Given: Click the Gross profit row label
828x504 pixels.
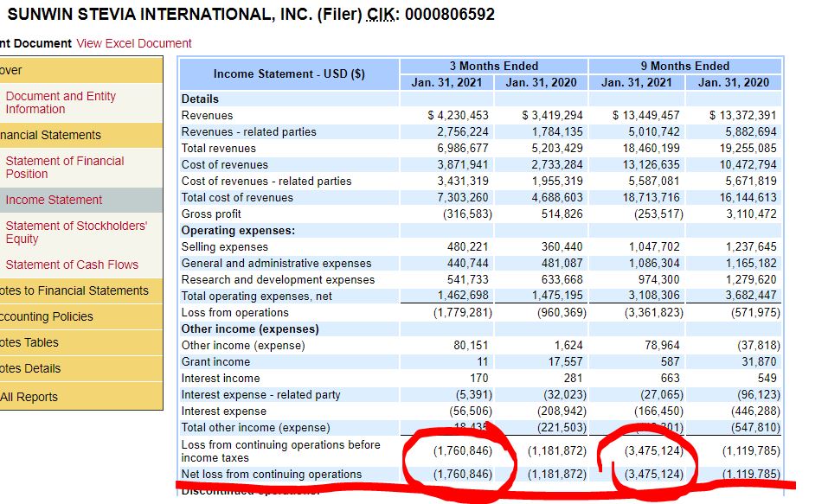Looking at the screenshot, I should tap(211, 214).
